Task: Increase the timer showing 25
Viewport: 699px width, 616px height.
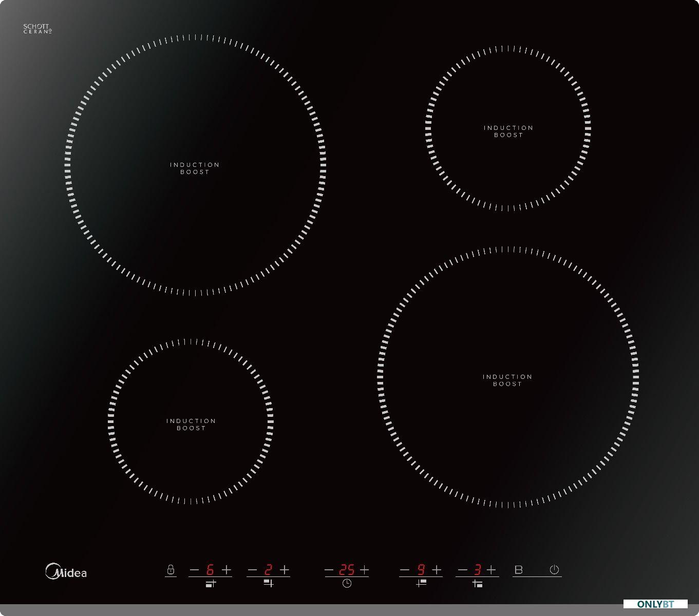Action: coord(364,570)
